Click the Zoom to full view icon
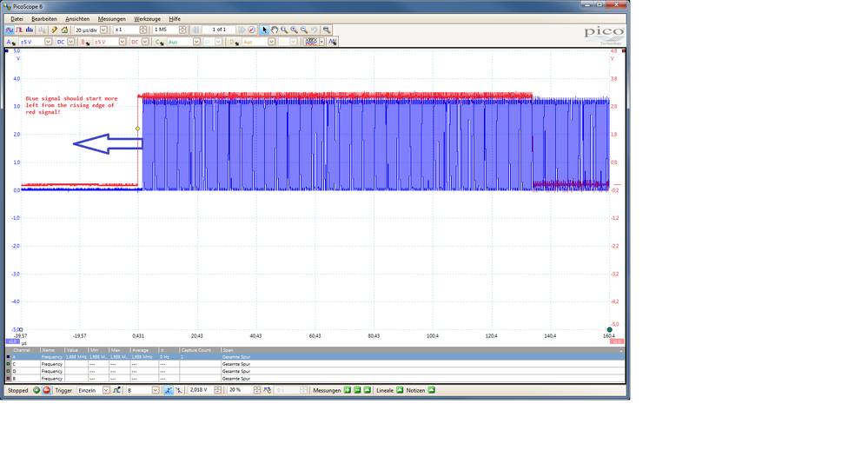868x470 pixels. pyautogui.click(x=327, y=30)
